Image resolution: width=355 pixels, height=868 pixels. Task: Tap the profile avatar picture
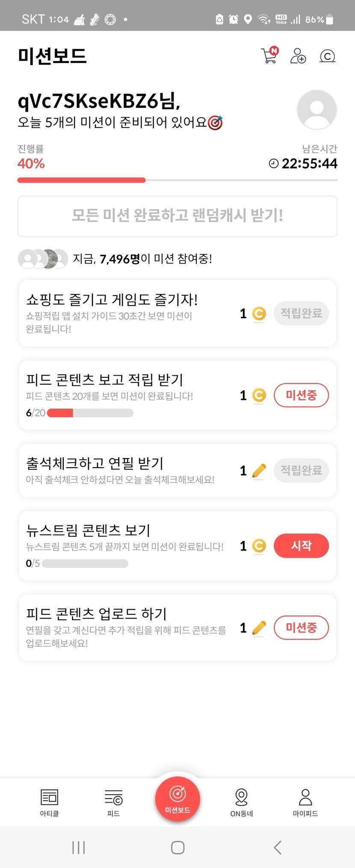[x=317, y=110]
